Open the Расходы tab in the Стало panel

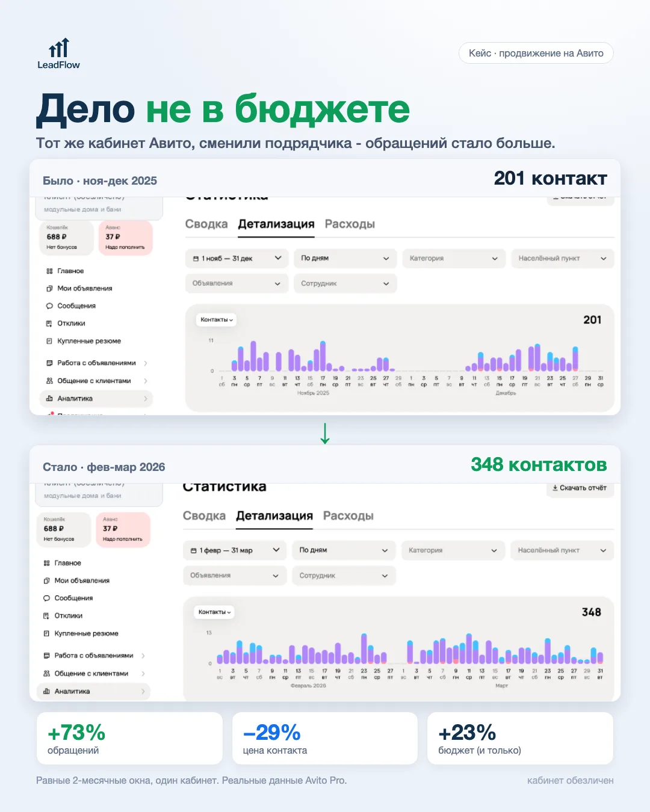pyautogui.click(x=348, y=516)
